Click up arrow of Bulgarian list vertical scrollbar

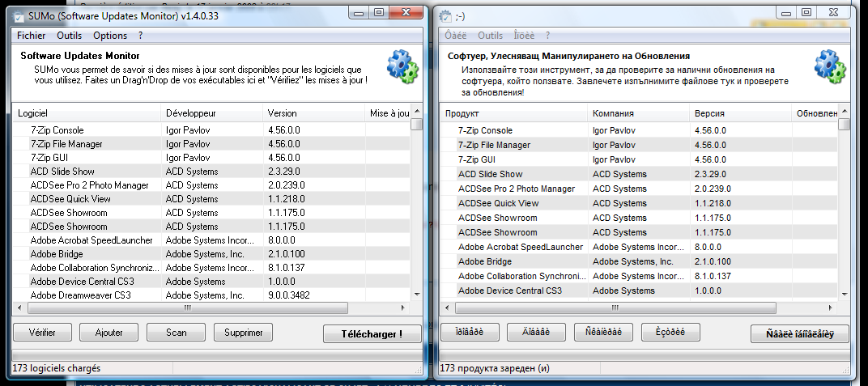click(845, 112)
